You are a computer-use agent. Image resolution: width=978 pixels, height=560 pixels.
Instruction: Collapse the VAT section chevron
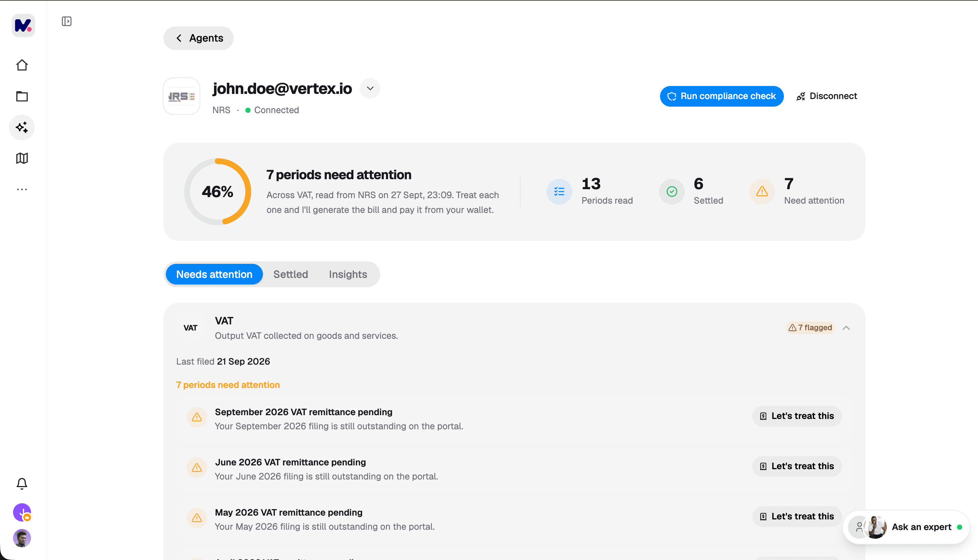[x=846, y=328]
